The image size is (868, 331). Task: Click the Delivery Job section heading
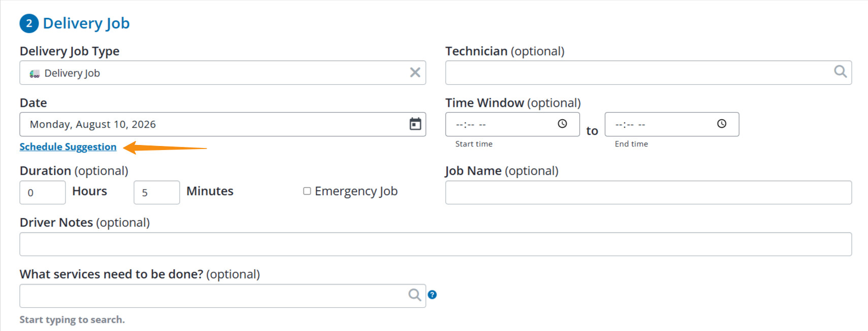(86, 23)
